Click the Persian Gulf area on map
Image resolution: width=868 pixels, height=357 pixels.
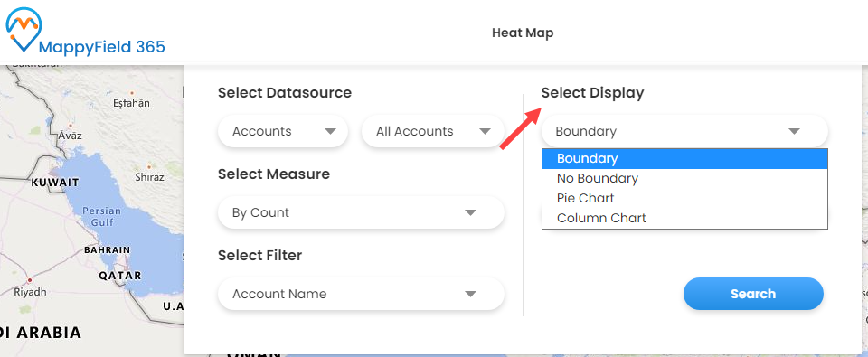[98, 216]
